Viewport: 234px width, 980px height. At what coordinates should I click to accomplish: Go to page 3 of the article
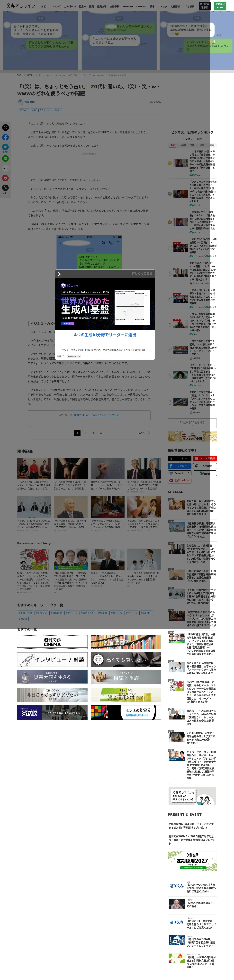click(x=93, y=433)
